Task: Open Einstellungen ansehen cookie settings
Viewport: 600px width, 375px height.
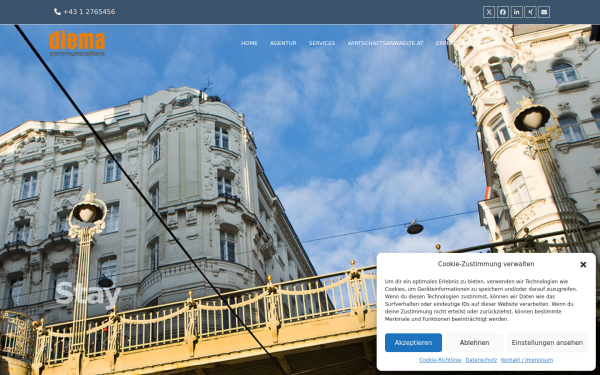Action: click(x=547, y=342)
